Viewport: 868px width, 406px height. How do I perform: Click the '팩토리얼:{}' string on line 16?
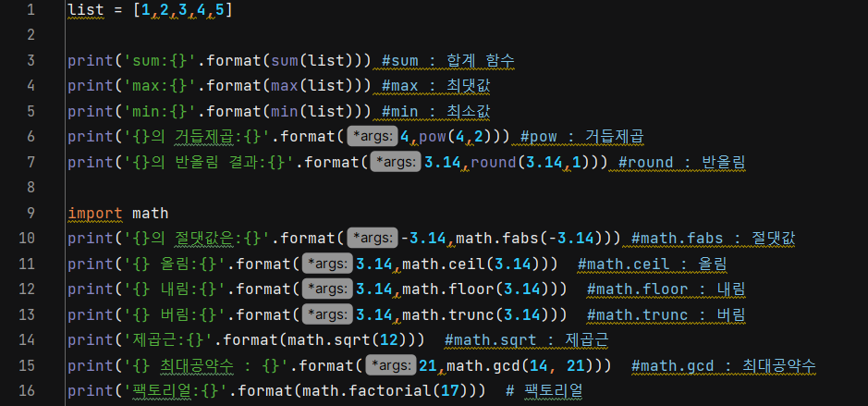coord(174,391)
